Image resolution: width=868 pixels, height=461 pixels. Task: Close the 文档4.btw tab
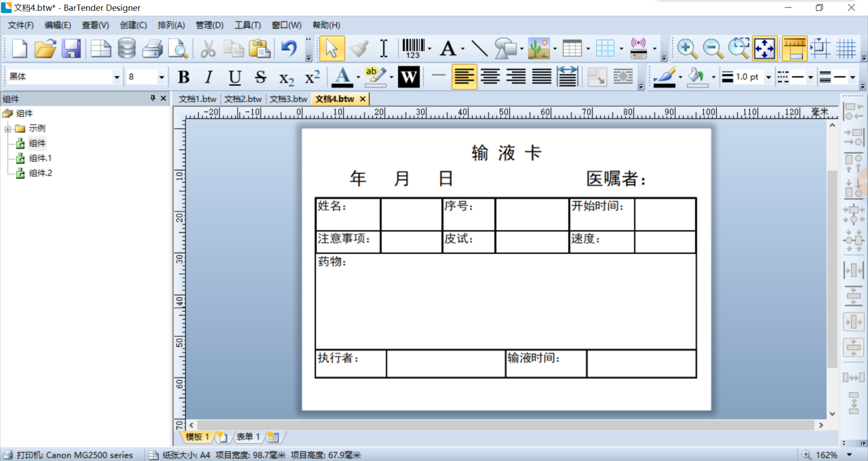coord(363,99)
